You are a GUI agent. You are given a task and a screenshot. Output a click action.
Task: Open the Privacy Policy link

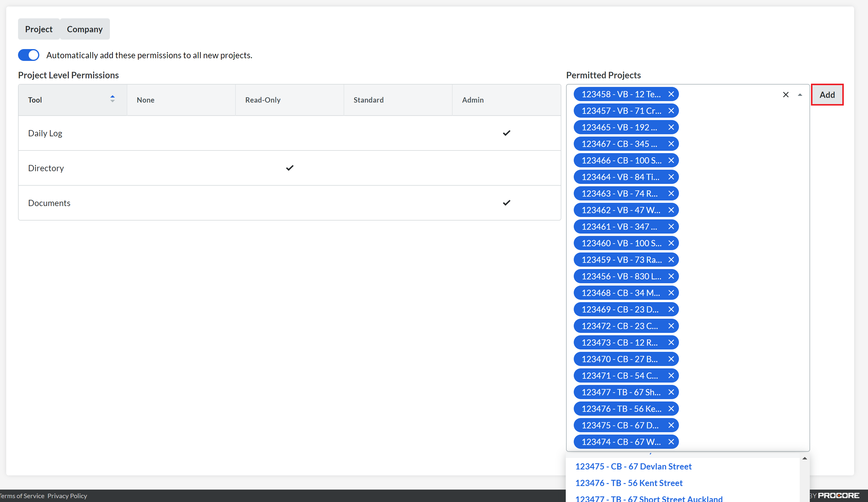[67, 496]
